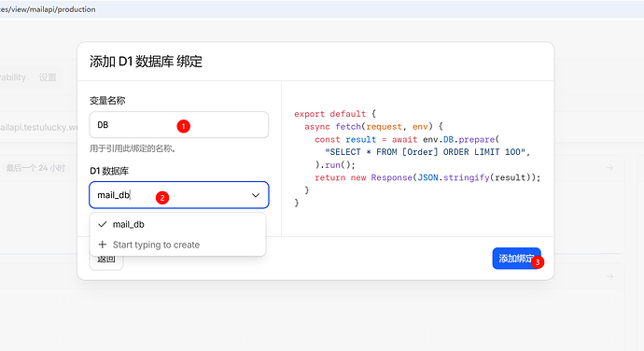
Task: Select the mail_db option in the list
Action: [177, 224]
